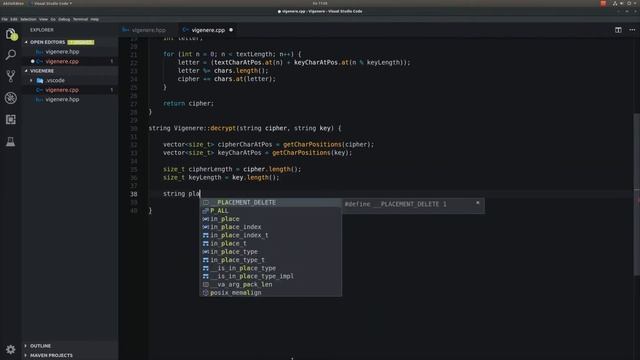Choose __va_arg_pack_len suggestion

[x=270, y=284]
